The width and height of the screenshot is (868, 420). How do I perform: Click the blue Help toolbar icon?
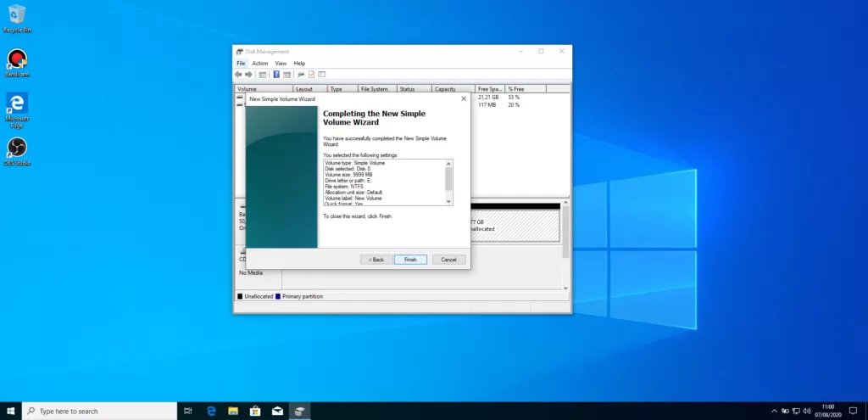276,75
